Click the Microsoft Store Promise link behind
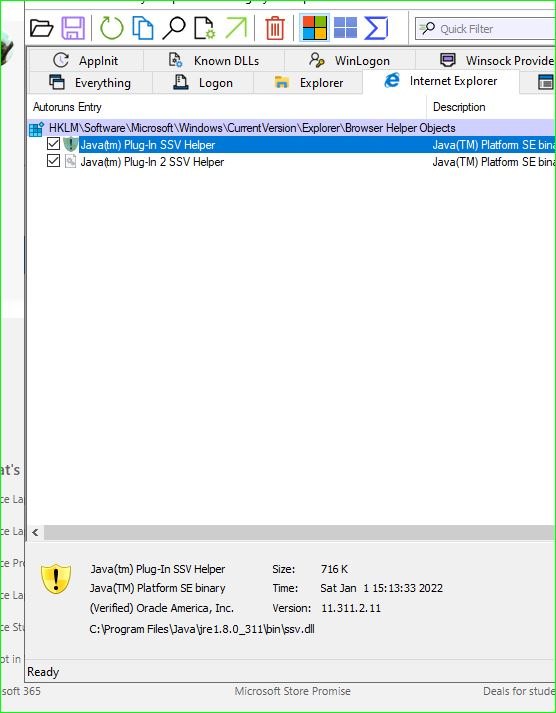The width and height of the screenshot is (556, 713). [x=292, y=691]
